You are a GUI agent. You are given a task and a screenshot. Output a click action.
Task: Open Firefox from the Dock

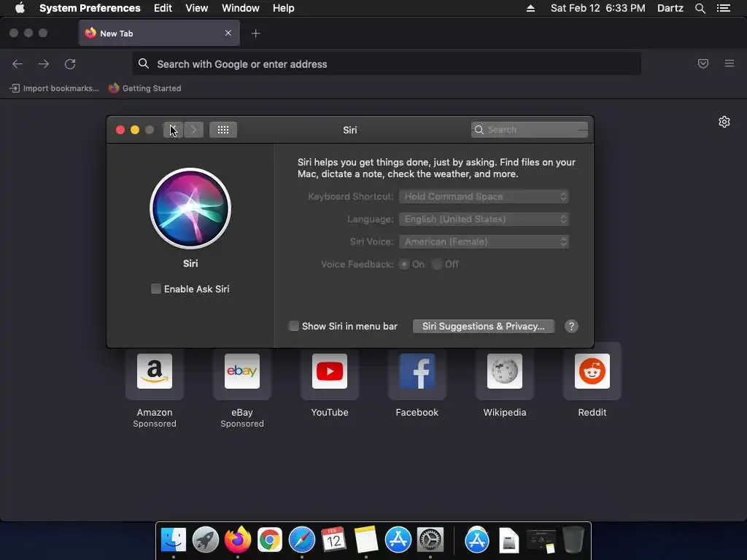click(x=237, y=540)
